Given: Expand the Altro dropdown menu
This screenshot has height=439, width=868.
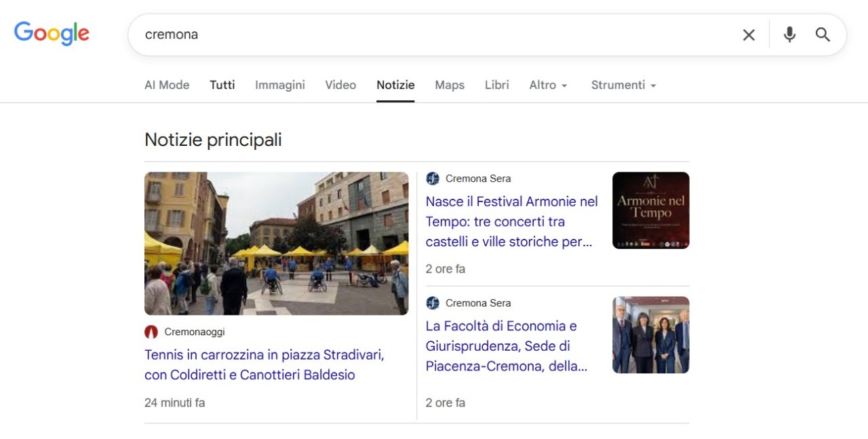Looking at the screenshot, I should 549,85.
